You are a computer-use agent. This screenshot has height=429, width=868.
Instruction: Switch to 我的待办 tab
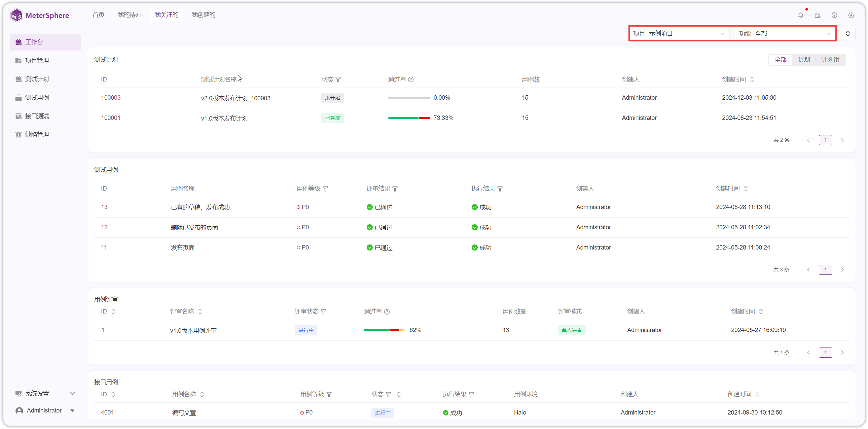click(x=130, y=15)
